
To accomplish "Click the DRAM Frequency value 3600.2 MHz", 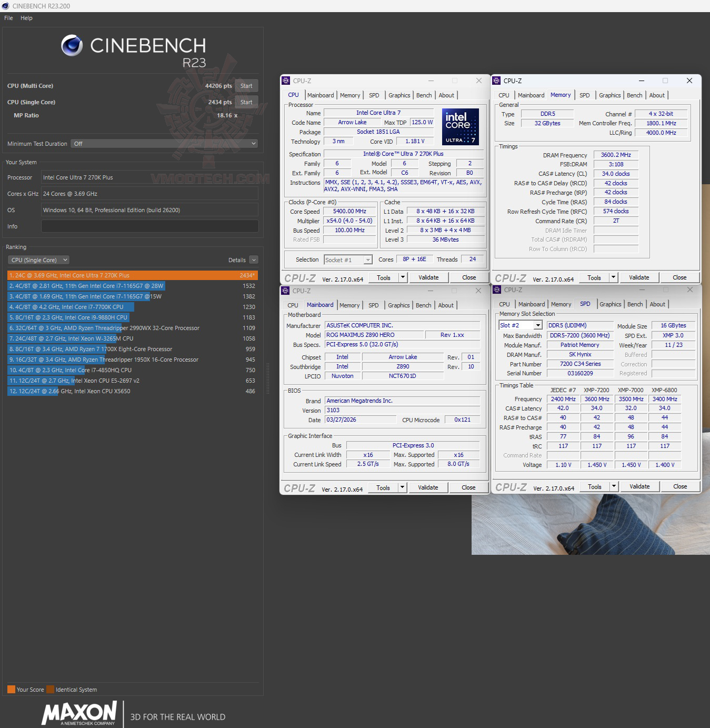I will pyautogui.click(x=616, y=155).
